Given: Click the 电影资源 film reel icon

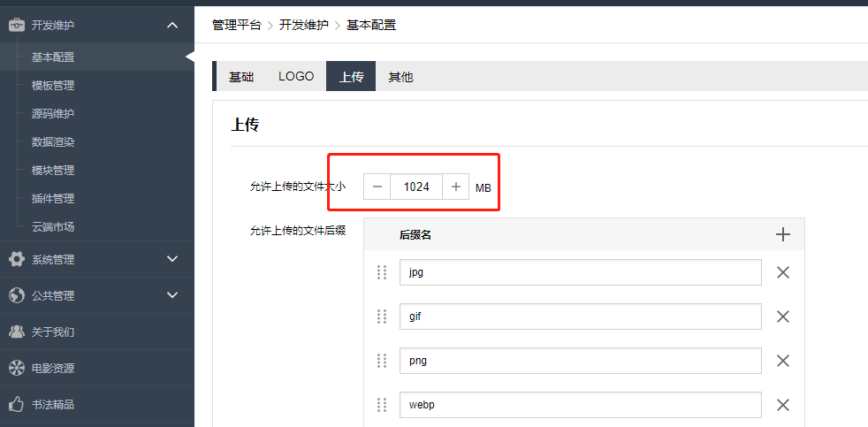Looking at the screenshot, I should (x=16, y=368).
